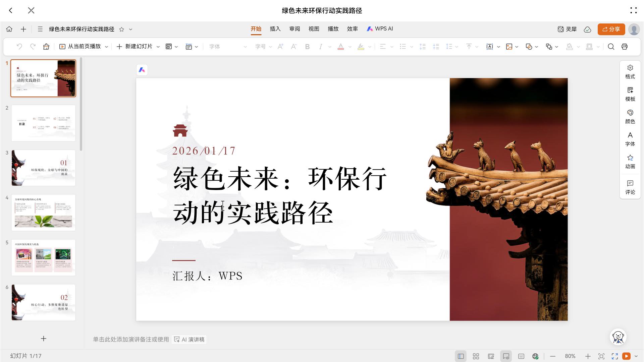Generate notes with AI 演讲稿
Screen dimensions: 644x362
click(x=189, y=340)
